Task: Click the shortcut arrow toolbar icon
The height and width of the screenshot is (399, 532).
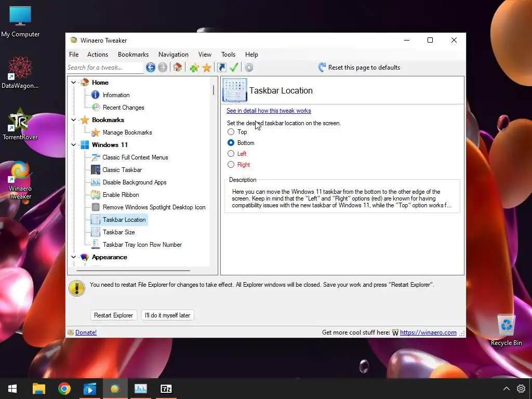Action: point(221,68)
